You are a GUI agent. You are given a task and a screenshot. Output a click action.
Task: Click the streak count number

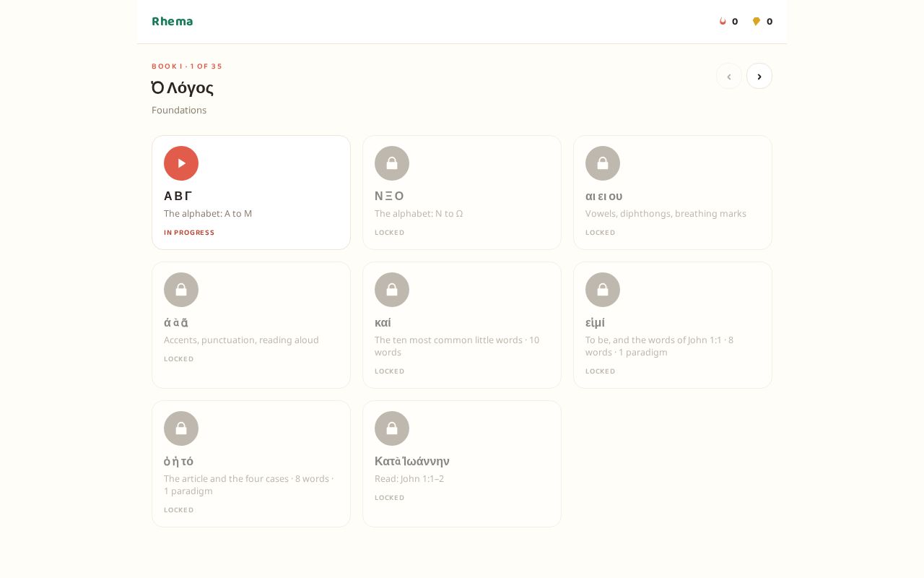[735, 22]
